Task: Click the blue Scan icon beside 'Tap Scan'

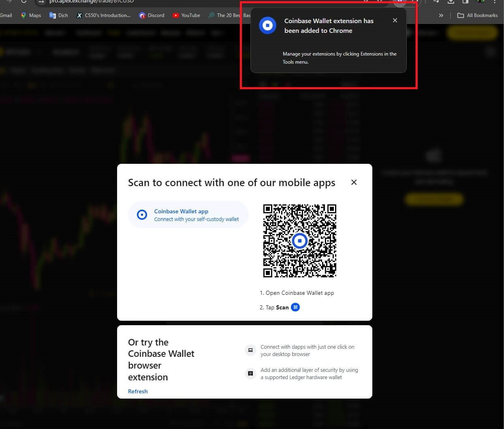Action: (295, 307)
